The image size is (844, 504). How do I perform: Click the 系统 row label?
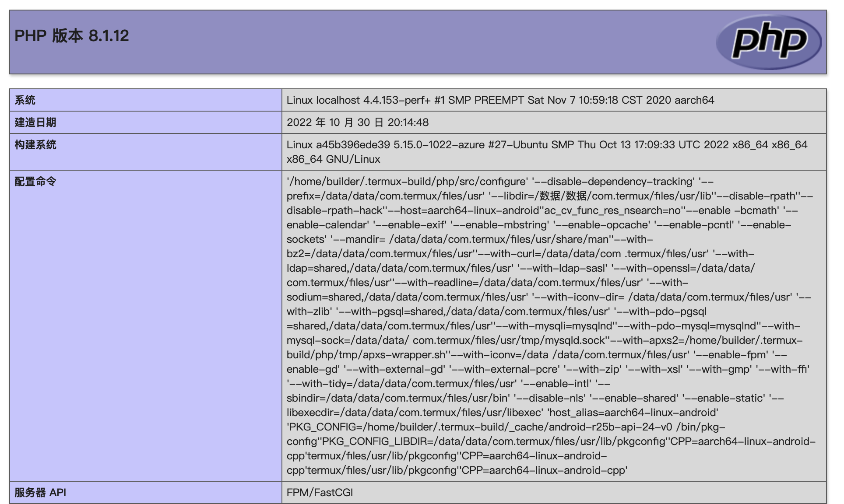pyautogui.click(x=25, y=100)
